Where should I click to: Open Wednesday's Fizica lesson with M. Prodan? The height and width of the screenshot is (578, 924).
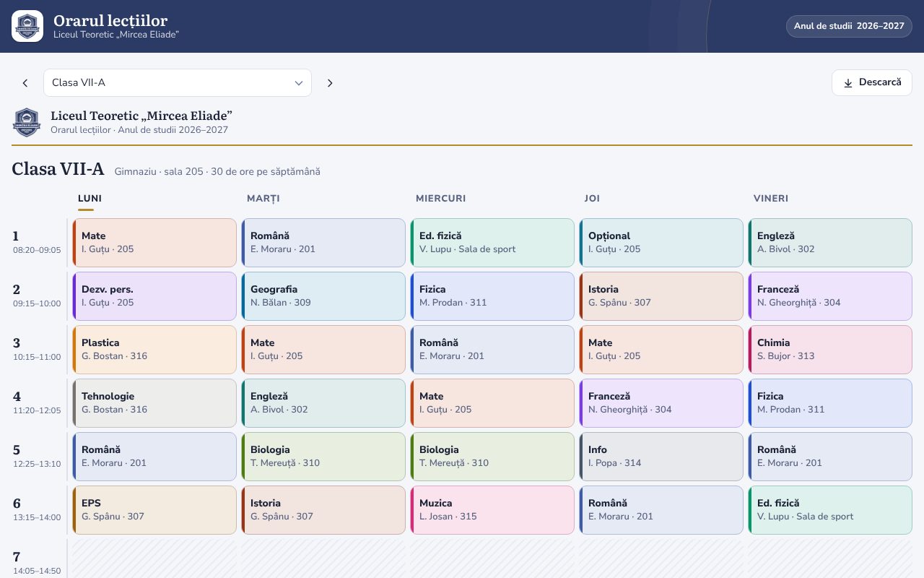492,296
